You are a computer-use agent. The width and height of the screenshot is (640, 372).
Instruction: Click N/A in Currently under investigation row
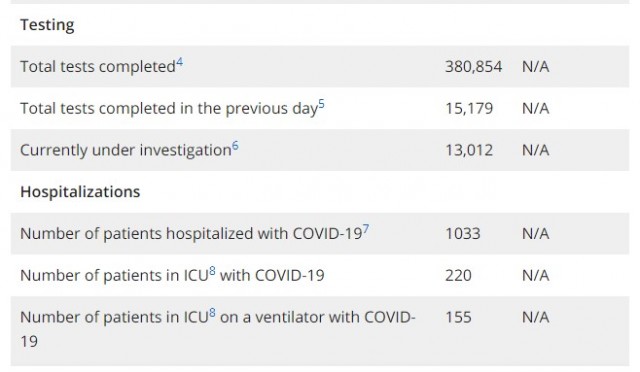pyautogui.click(x=536, y=150)
